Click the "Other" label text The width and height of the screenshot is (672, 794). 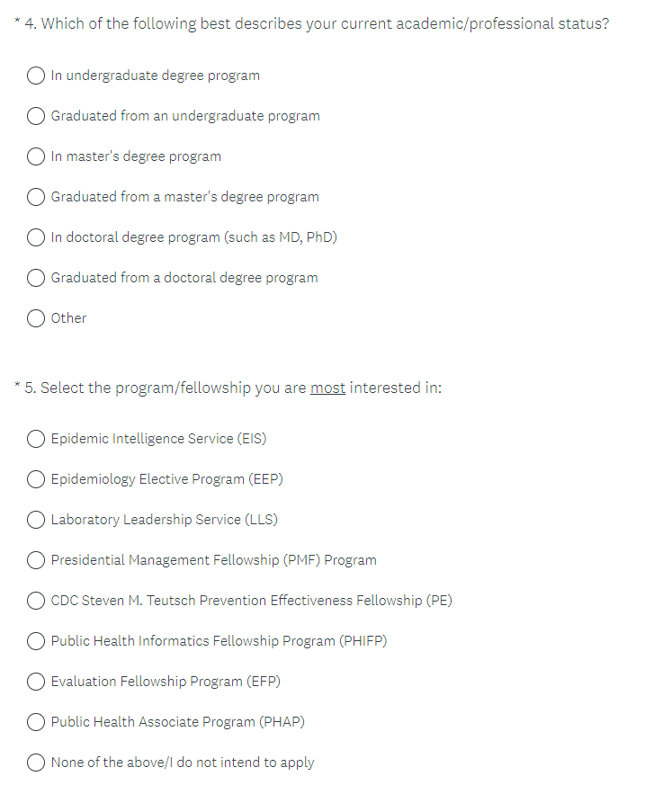click(x=69, y=318)
